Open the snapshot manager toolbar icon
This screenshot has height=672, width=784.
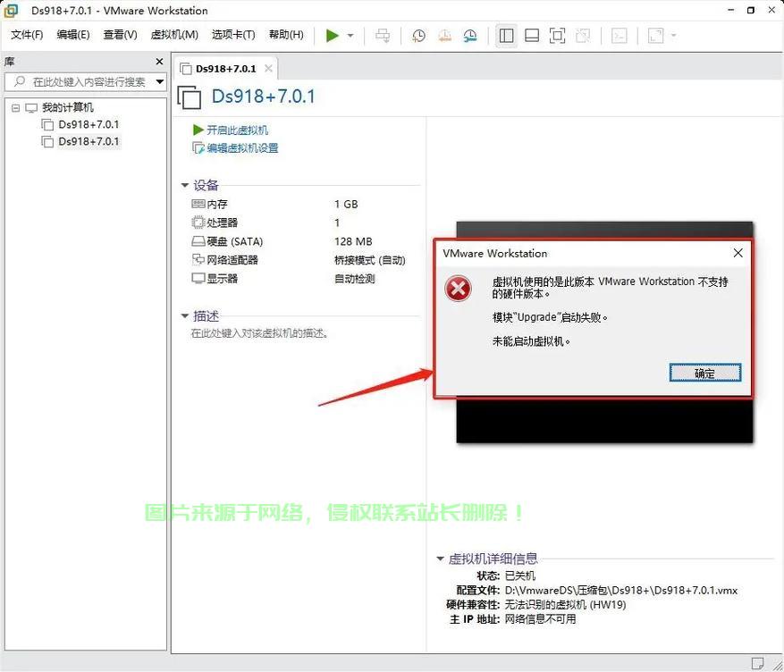click(x=470, y=36)
